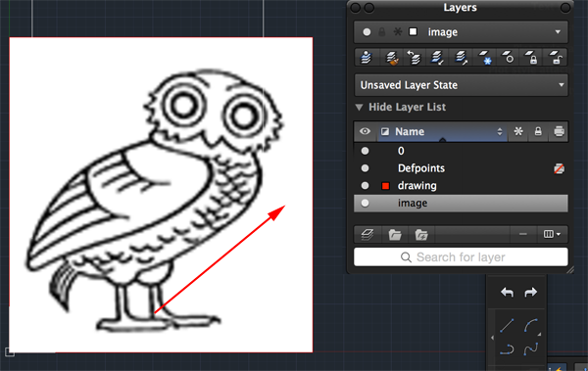Click the Unlock layer toolbar icon

[556, 58]
